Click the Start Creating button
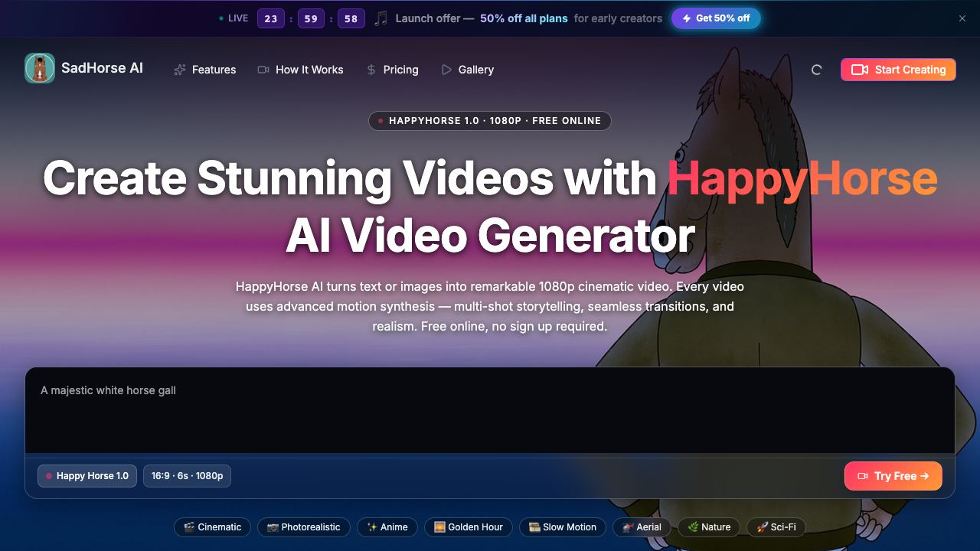This screenshot has height=551, width=980. 898,70
